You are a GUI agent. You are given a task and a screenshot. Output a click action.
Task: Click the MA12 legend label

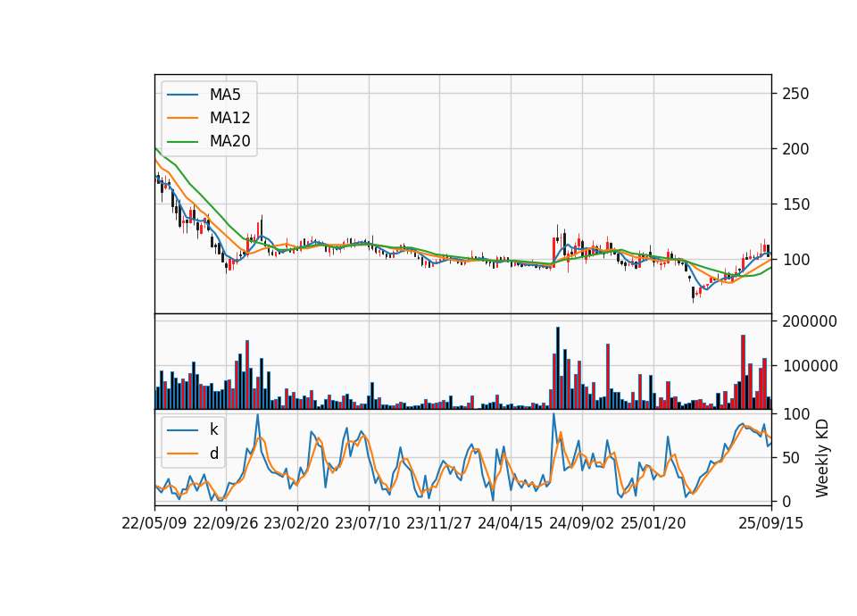tap(229, 118)
